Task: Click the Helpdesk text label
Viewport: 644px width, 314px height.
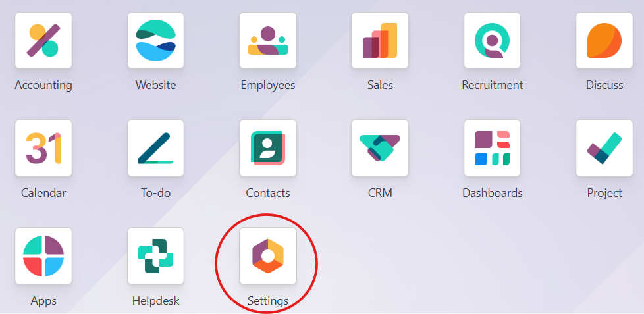Action: coord(155,301)
